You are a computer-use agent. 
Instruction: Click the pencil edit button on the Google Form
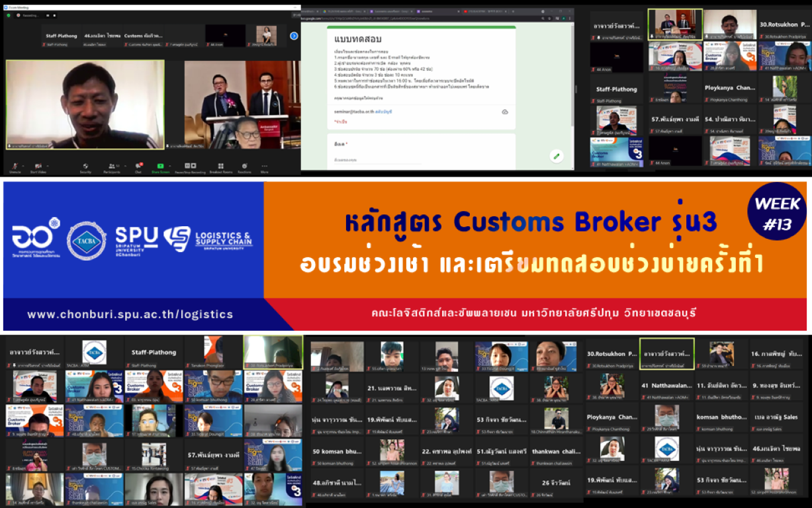tap(557, 156)
